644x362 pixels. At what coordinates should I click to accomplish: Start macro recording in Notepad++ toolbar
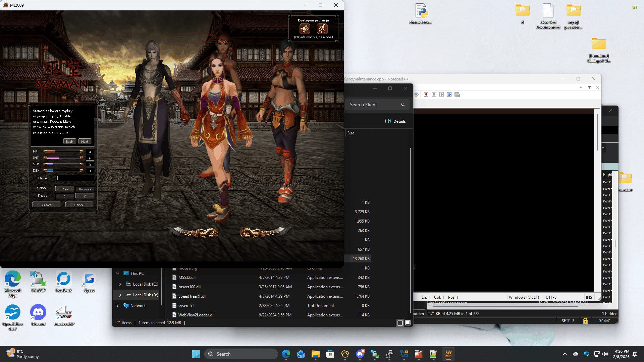(426, 95)
